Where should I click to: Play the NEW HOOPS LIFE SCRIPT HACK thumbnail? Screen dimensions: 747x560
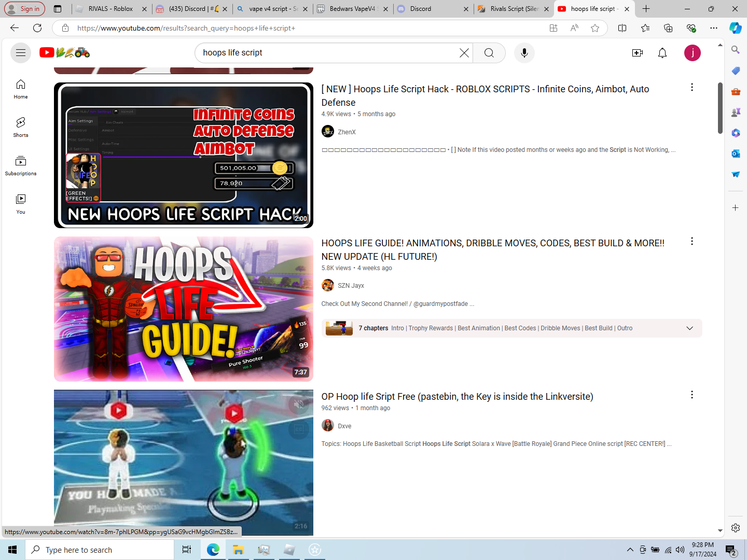(184, 155)
